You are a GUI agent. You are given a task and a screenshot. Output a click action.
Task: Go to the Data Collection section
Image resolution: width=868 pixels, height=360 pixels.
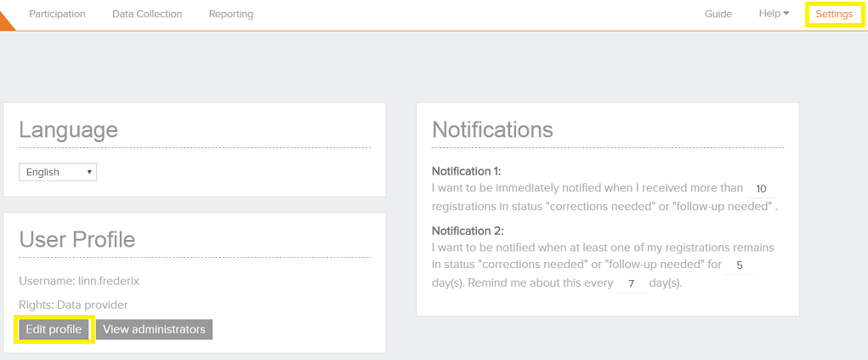coord(147,14)
